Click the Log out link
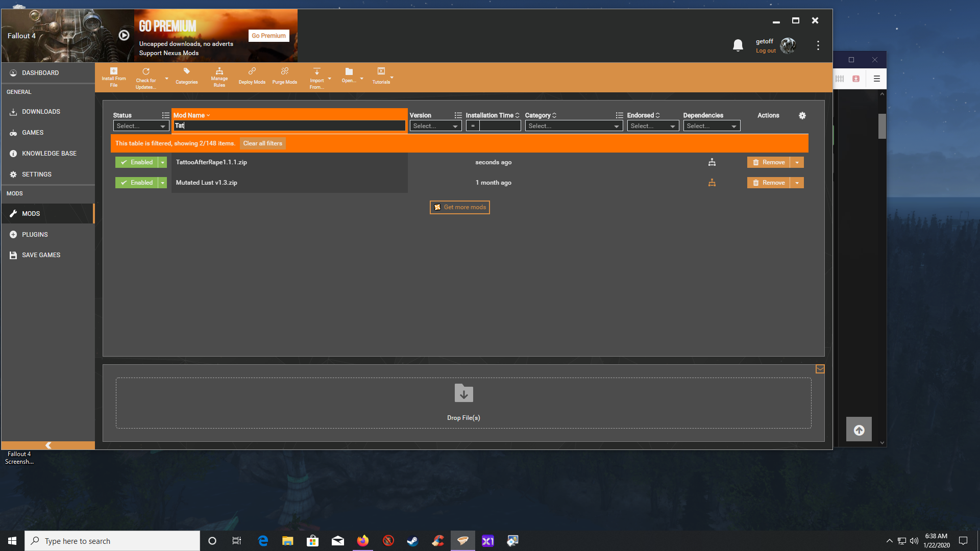This screenshot has height=551, width=980. (766, 51)
